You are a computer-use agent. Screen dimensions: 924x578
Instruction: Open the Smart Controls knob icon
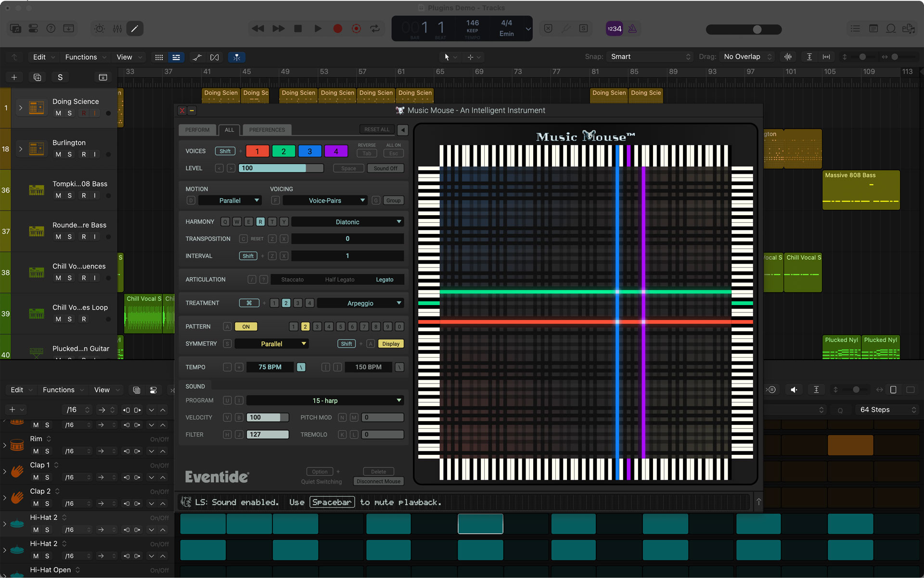(99, 29)
